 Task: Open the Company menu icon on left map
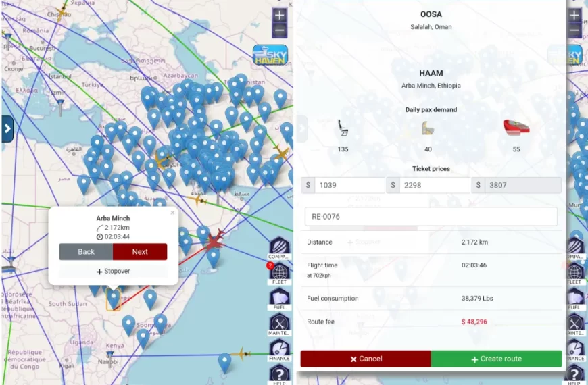point(279,247)
